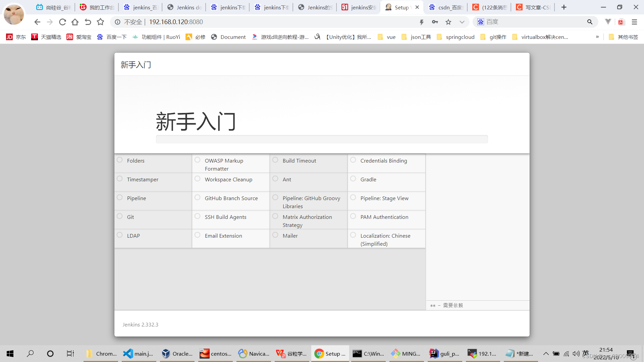This screenshot has width=644, height=362.
Task: Open the saved passwords key icon
Action: 435,22
